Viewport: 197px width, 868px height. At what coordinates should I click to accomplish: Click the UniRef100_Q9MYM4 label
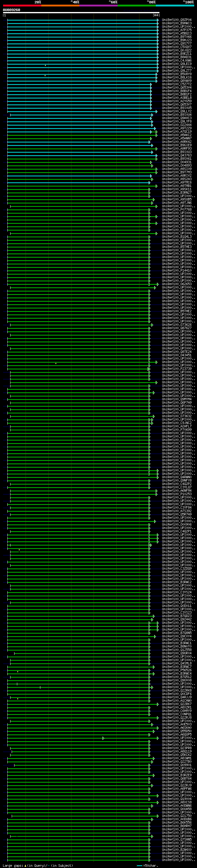[x=177, y=399]
